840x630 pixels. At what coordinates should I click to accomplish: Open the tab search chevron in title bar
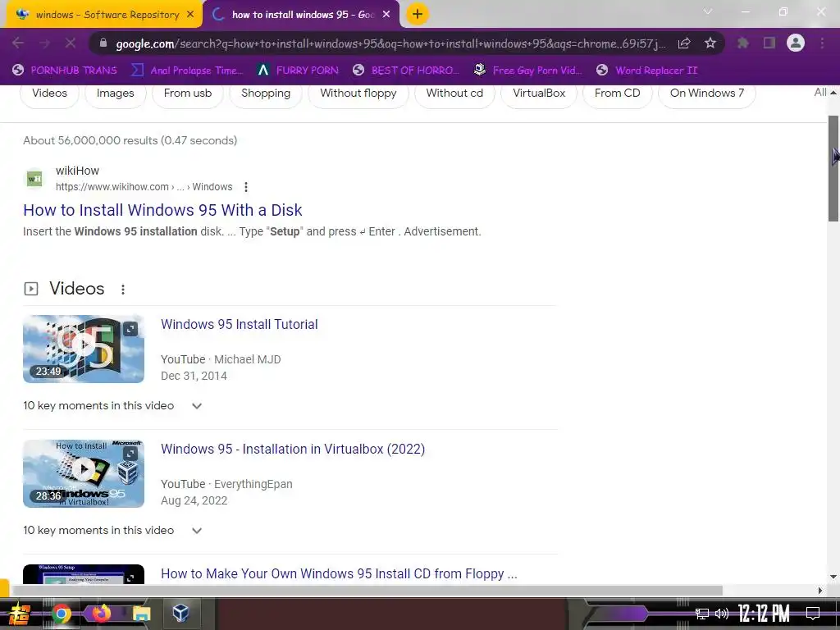click(x=708, y=11)
